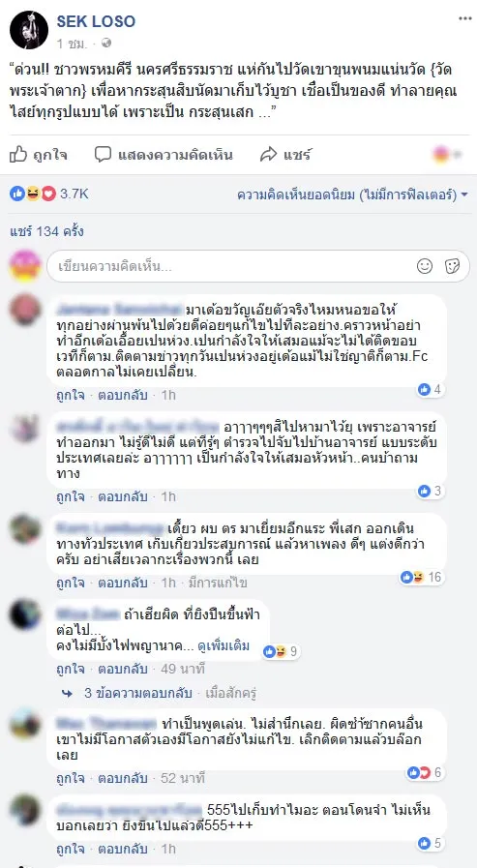477x868 pixels.
Task: Click the comment speech bubble icon
Action: click(x=103, y=154)
